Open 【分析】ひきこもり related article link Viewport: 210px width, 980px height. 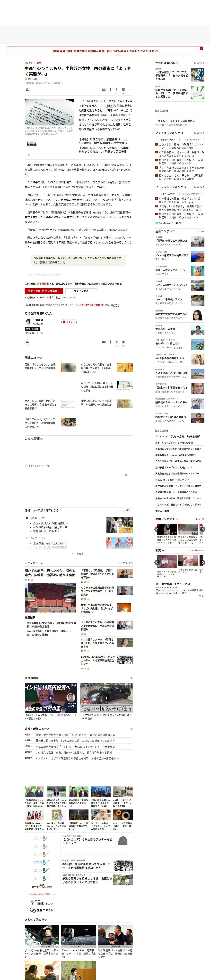(104, 141)
